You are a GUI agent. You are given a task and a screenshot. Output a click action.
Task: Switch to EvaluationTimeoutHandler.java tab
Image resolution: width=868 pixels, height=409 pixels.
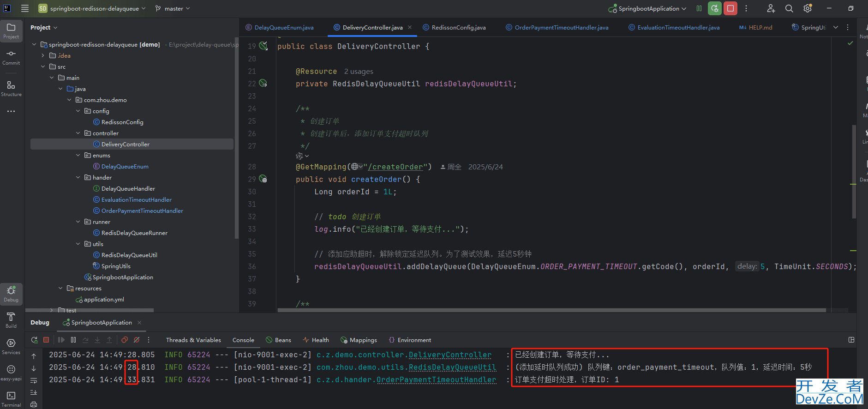pos(674,28)
